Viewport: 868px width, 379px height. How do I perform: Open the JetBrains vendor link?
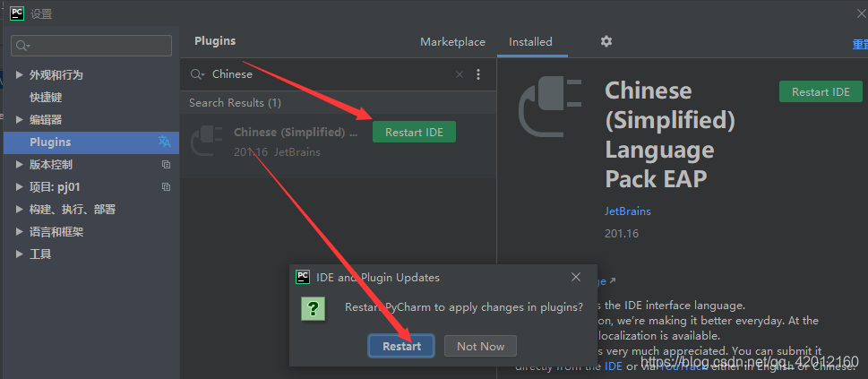click(x=628, y=211)
